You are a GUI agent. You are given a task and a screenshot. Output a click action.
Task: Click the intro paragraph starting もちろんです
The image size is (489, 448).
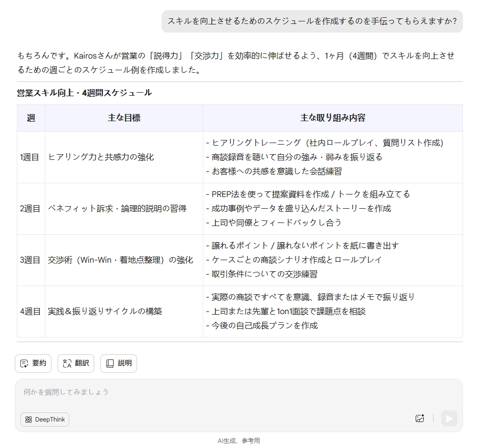[236, 63]
